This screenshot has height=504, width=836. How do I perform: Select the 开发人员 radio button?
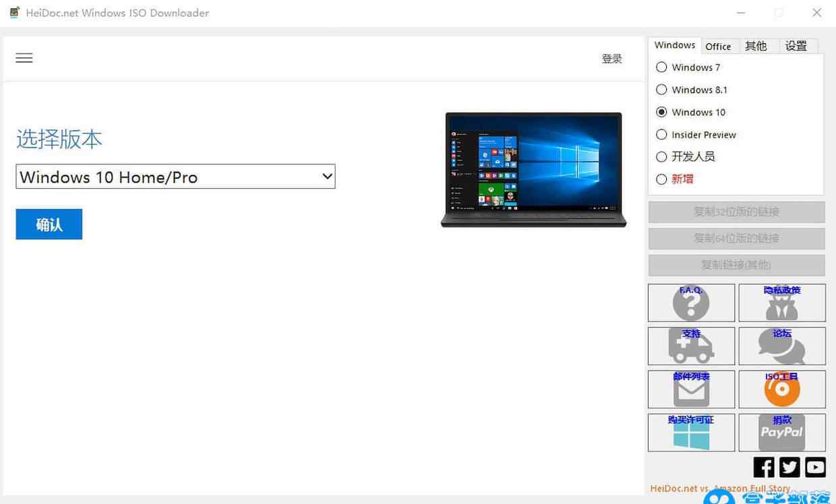click(661, 156)
